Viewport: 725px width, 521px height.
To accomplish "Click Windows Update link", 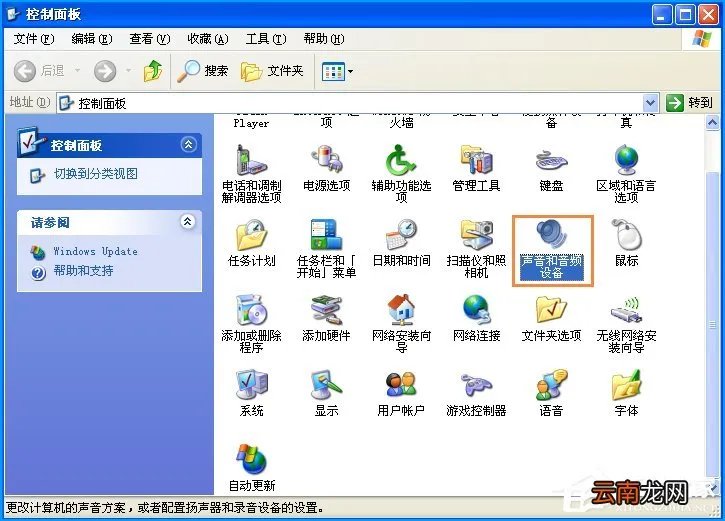I will click(95, 251).
